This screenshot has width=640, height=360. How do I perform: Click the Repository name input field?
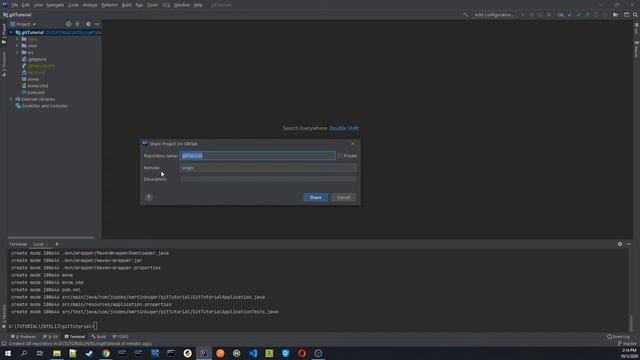(258, 156)
